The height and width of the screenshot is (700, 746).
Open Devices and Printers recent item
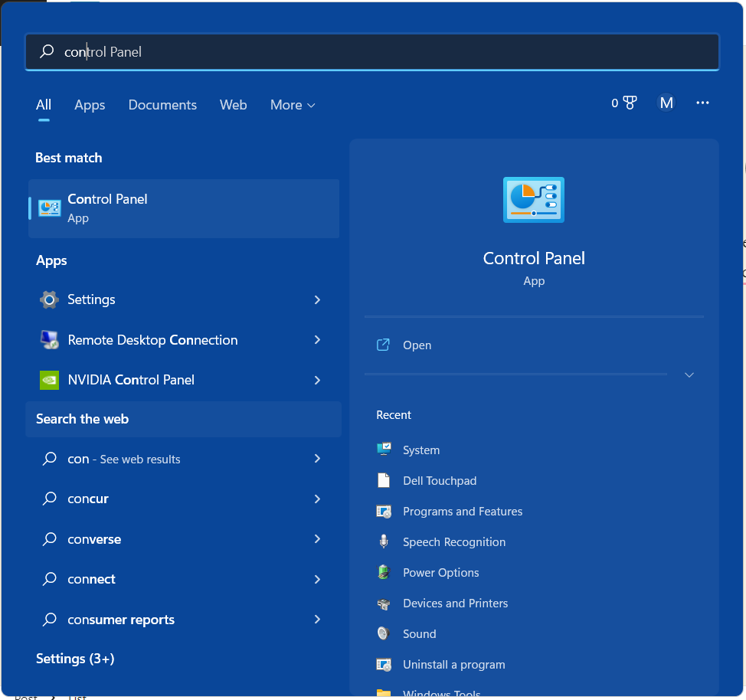[x=455, y=603]
